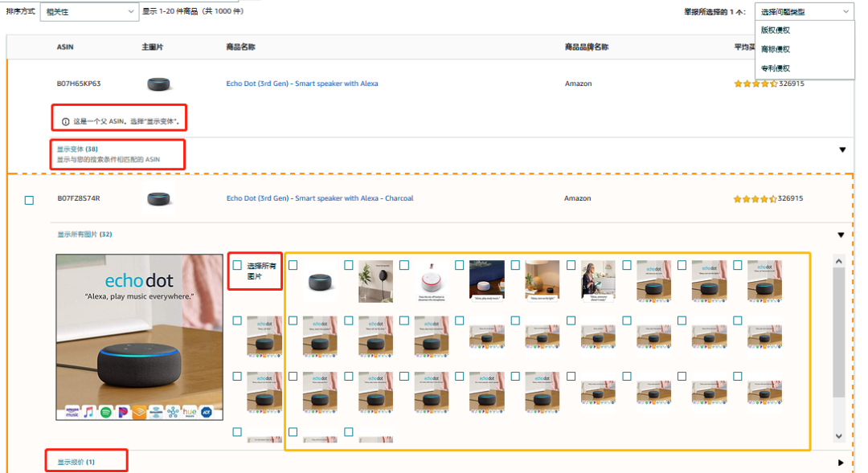This screenshot has height=473, width=868.
Task: Select lamp room scene thumbnail
Action: click(x=542, y=282)
